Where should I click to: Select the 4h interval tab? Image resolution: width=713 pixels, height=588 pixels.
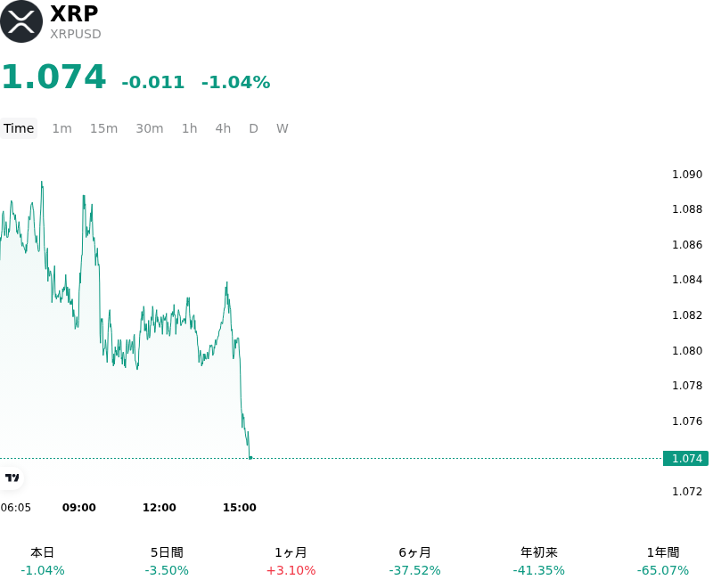[223, 128]
